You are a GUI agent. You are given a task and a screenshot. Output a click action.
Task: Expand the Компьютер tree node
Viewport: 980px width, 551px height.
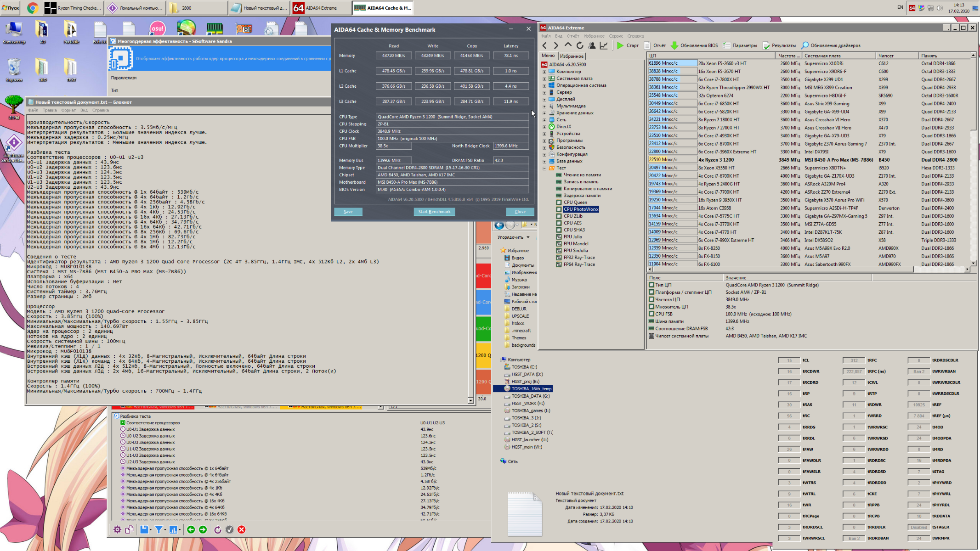coord(544,72)
